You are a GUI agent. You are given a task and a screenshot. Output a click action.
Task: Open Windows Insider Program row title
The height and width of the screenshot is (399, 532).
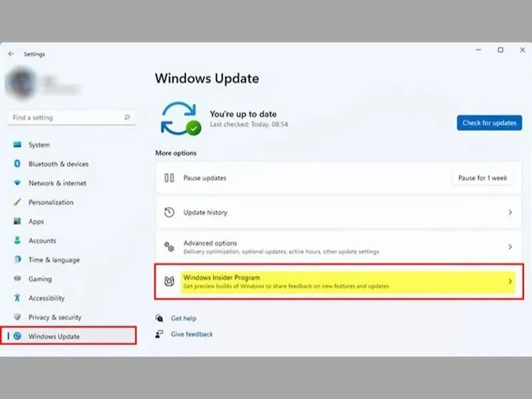(x=221, y=277)
